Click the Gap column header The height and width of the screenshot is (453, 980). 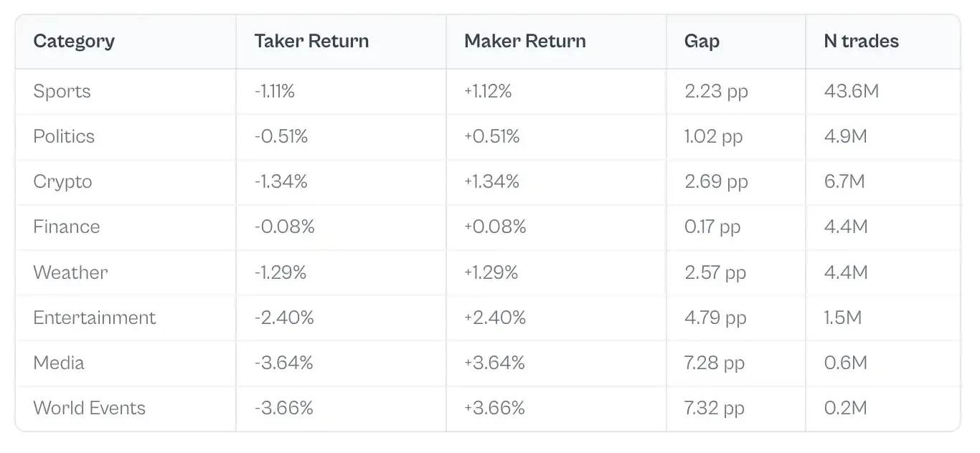702,41
